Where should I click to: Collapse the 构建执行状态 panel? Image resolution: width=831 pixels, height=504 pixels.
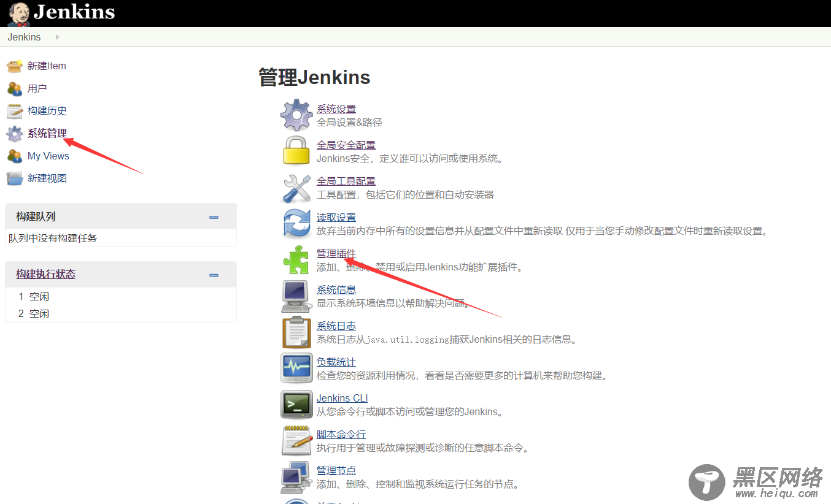(x=214, y=275)
